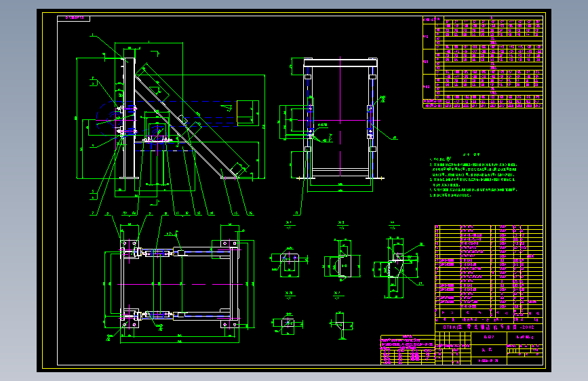Select the plan view of base frame
Image resolution: width=588 pixels, height=381 pixels.
point(179,283)
